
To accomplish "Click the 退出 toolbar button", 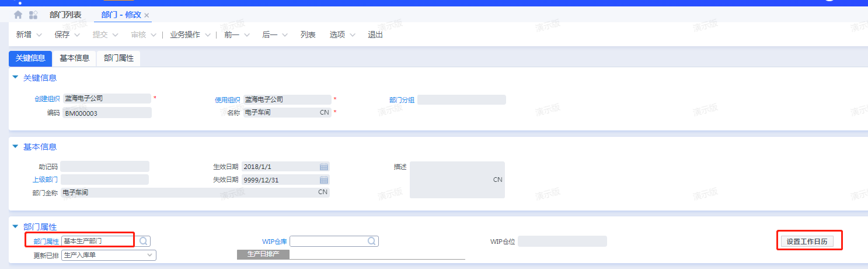I will (375, 35).
